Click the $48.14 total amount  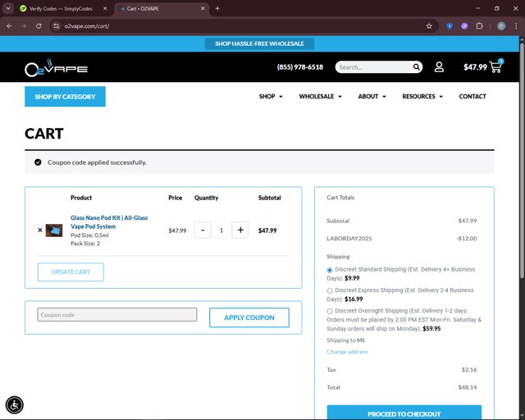pyautogui.click(x=468, y=387)
